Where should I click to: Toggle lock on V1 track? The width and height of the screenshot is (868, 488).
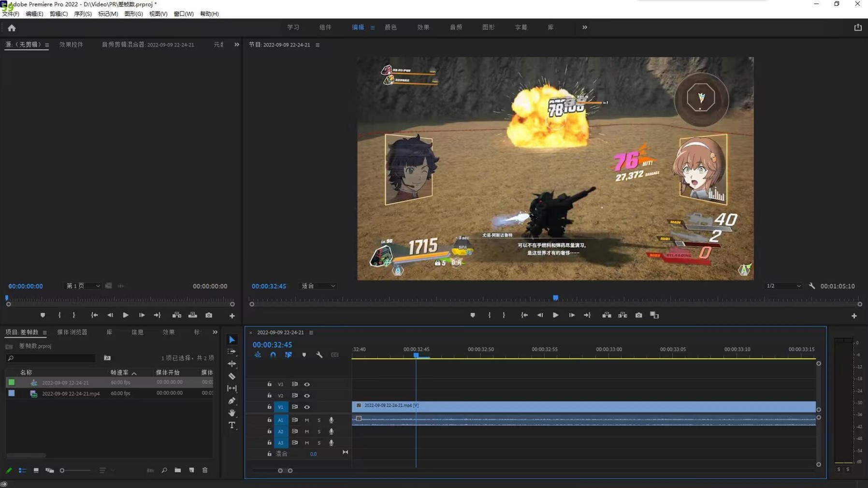pyautogui.click(x=269, y=407)
